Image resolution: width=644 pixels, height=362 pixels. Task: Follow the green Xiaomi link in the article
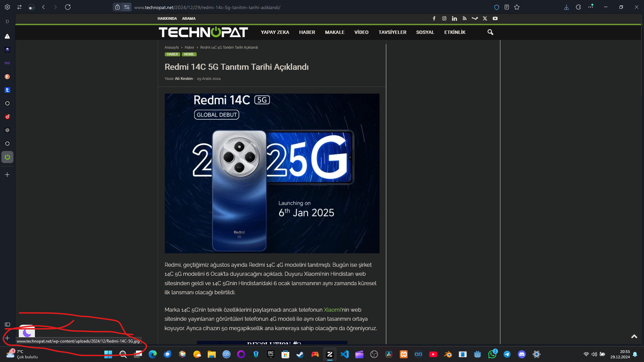point(332,310)
